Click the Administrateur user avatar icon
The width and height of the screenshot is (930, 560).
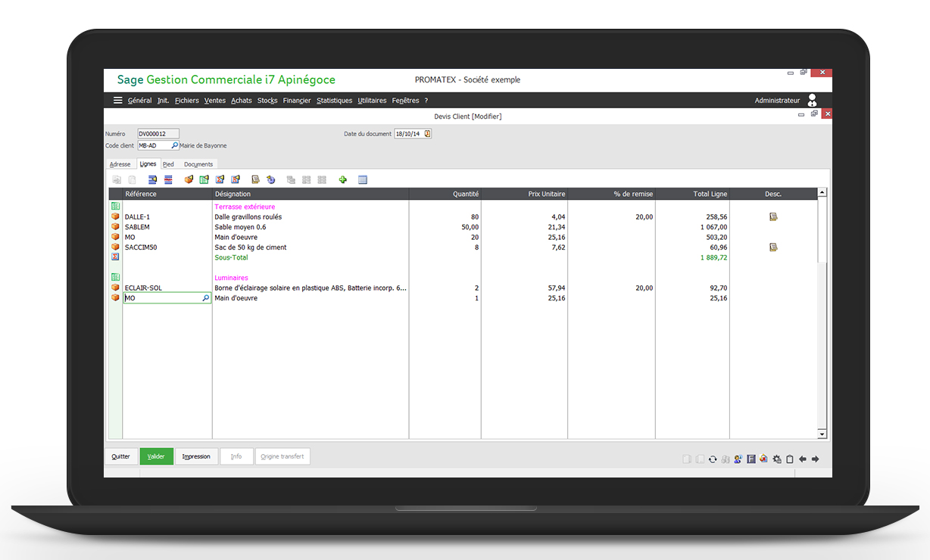pyautogui.click(x=813, y=100)
